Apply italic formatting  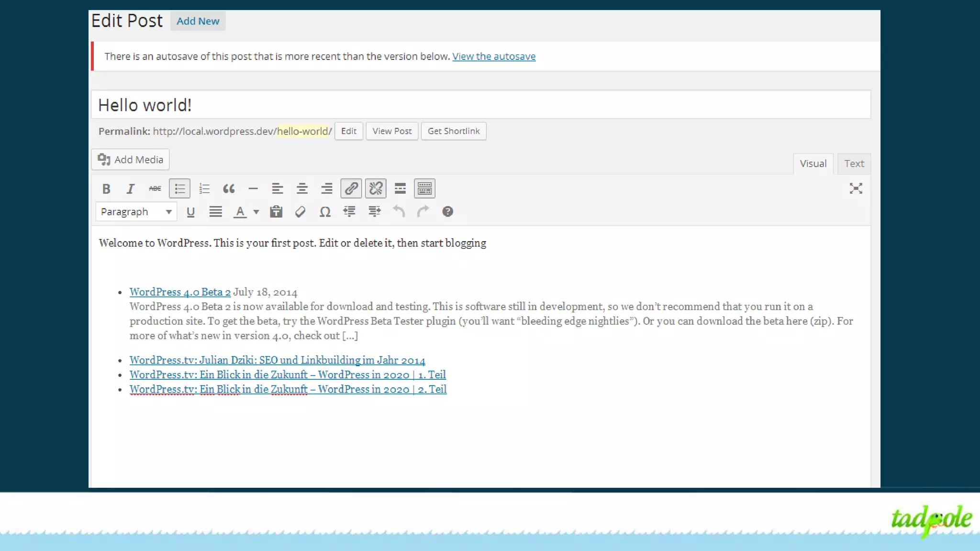coord(130,189)
